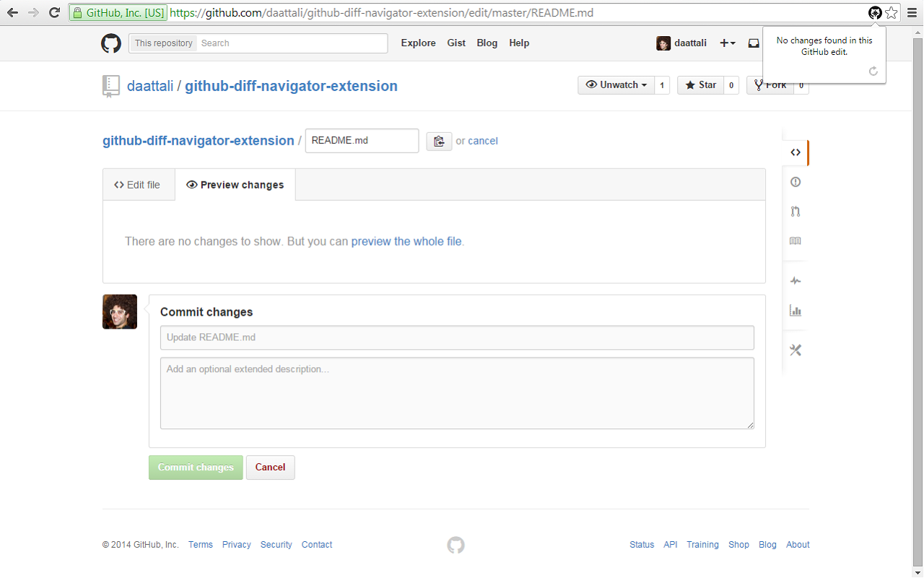Viewport: 924px width, 578px height.
Task: Star the repository
Action: pos(700,85)
